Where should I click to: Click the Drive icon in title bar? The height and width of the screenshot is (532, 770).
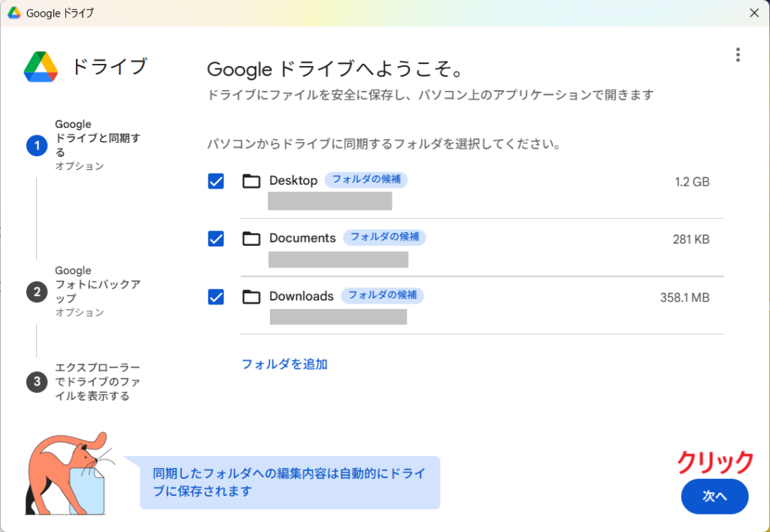(x=14, y=13)
